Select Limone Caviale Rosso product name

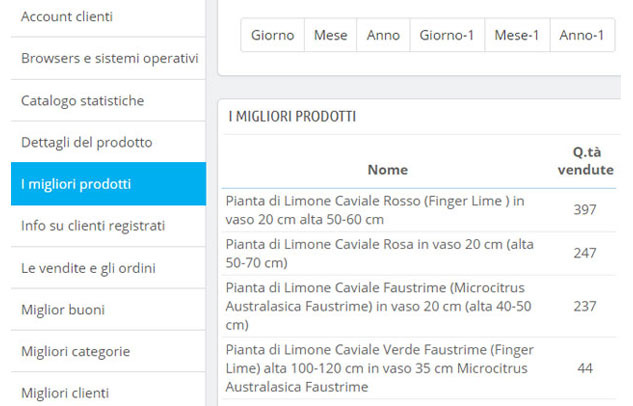(375, 210)
